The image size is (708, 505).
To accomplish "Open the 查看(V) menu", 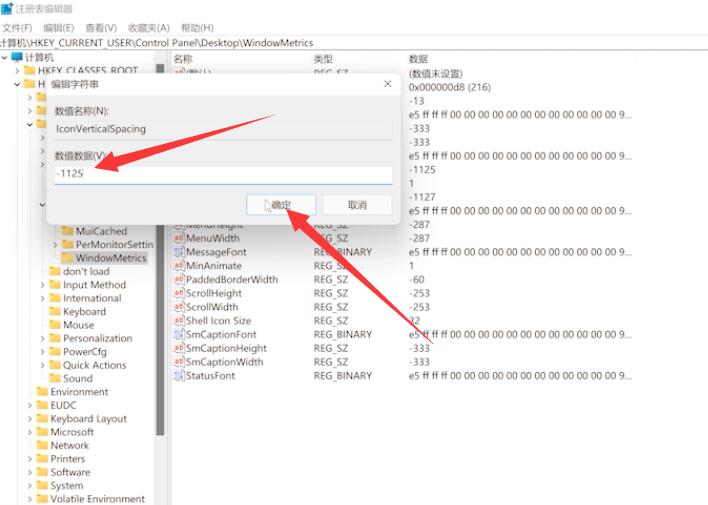I will click(101, 28).
